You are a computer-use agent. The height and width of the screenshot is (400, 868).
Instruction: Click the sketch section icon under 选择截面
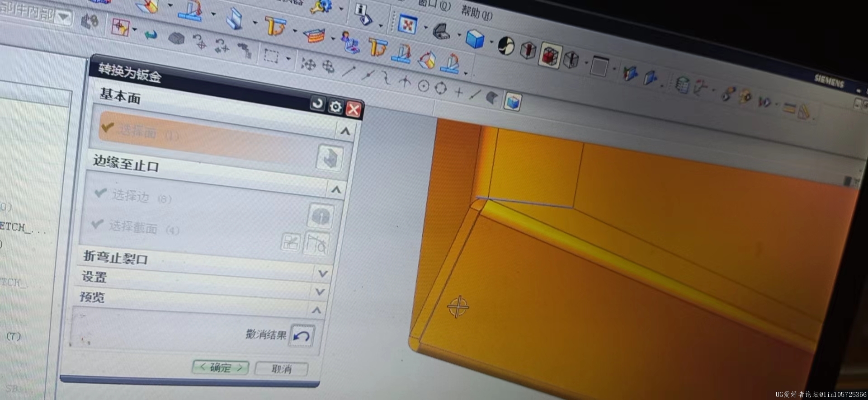click(x=291, y=243)
